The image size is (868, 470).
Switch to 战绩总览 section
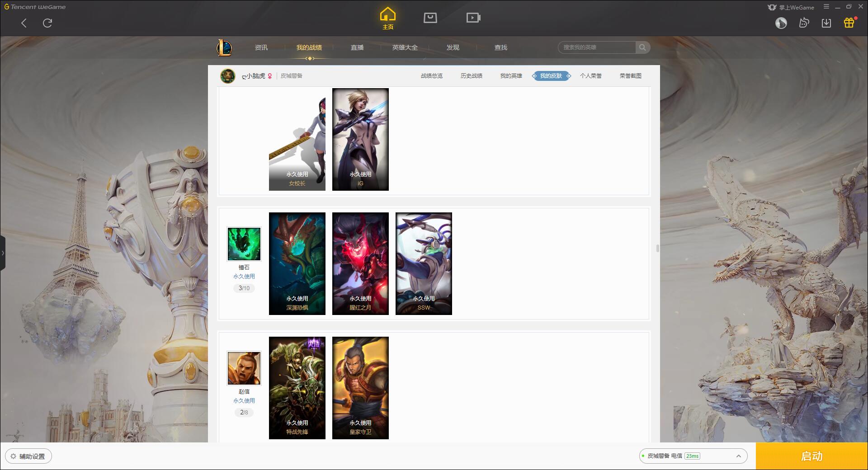tap(432, 76)
